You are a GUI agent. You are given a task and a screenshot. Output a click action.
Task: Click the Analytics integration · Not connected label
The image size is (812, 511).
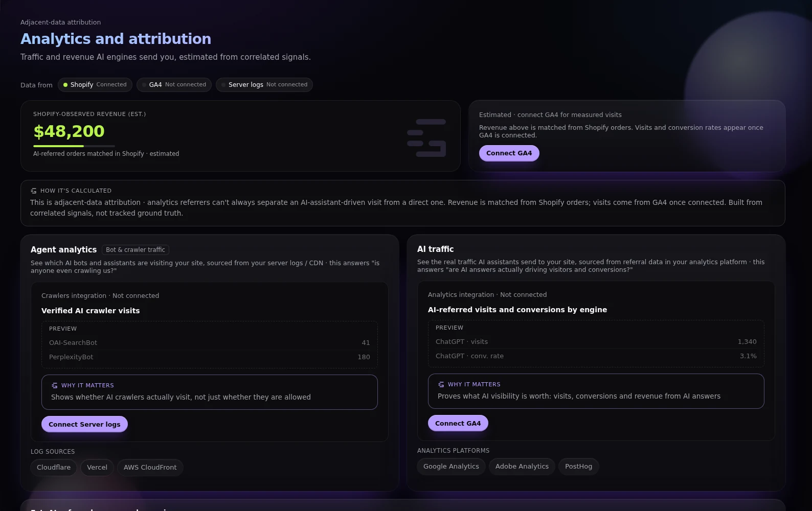(x=487, y=295)
